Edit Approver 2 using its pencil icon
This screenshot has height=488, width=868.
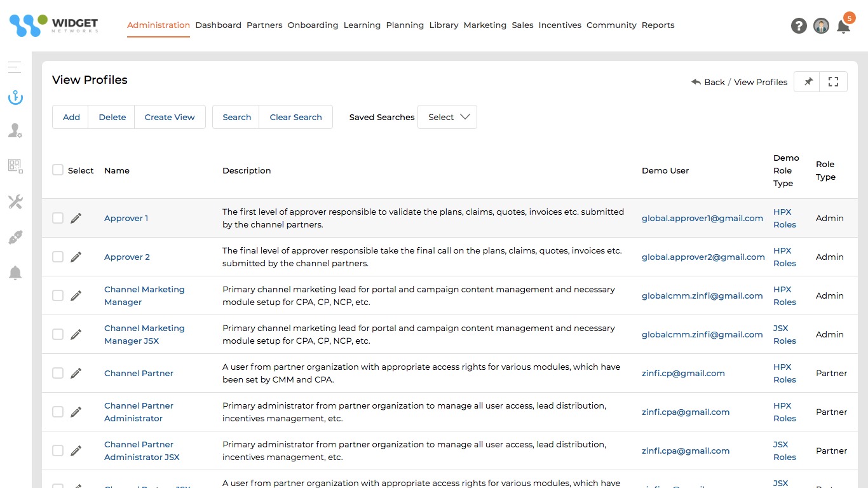76,257
